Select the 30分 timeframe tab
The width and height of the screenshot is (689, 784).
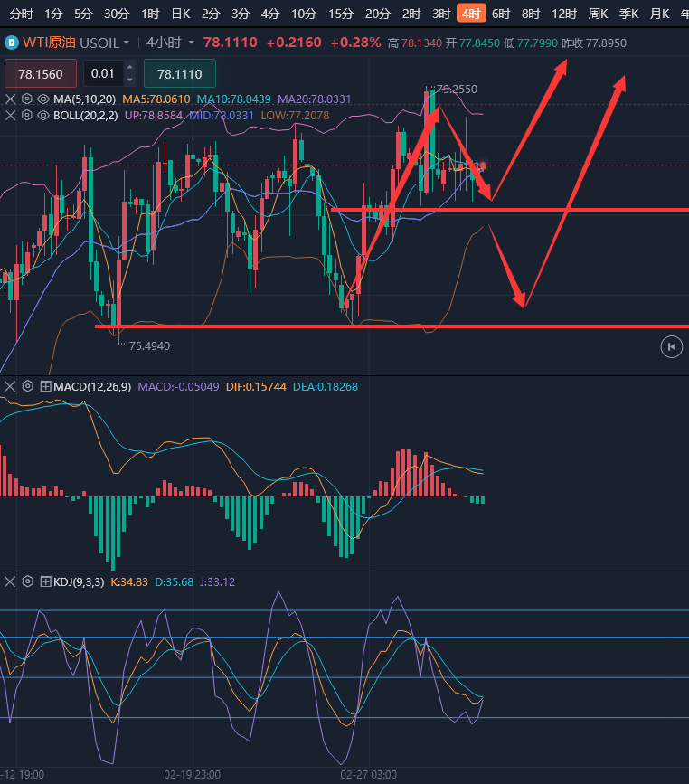point(117,14)
